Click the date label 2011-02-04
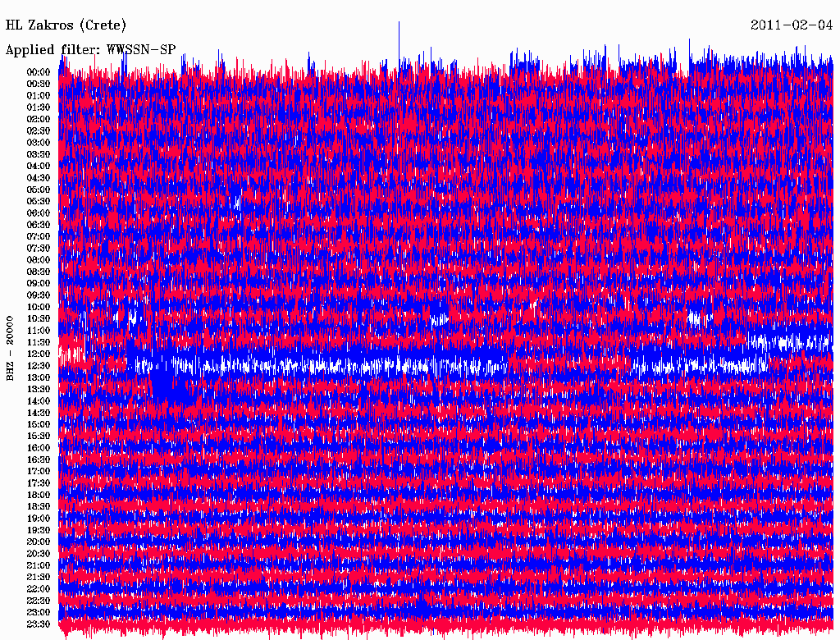 point(792,25)
